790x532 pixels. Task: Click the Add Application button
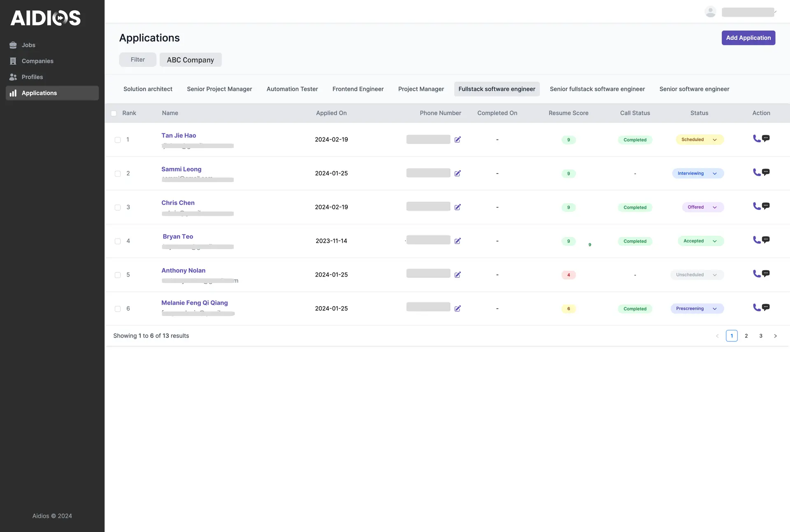click(x=748, y=38)
